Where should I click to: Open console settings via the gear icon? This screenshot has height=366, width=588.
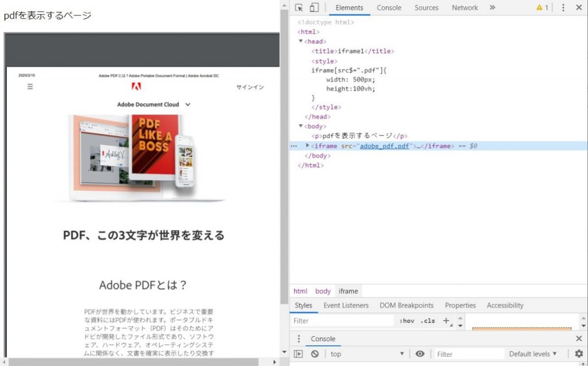[579, 354]
